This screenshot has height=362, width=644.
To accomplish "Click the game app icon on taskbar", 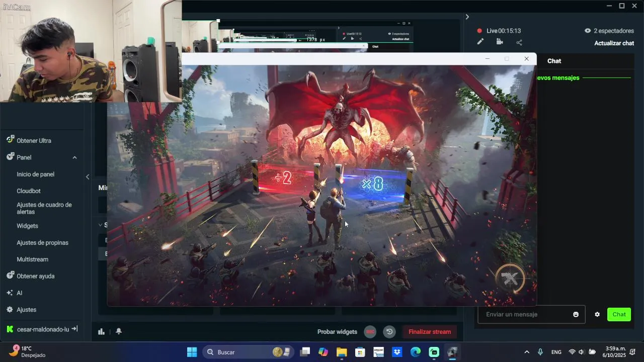I will point(452,352).
